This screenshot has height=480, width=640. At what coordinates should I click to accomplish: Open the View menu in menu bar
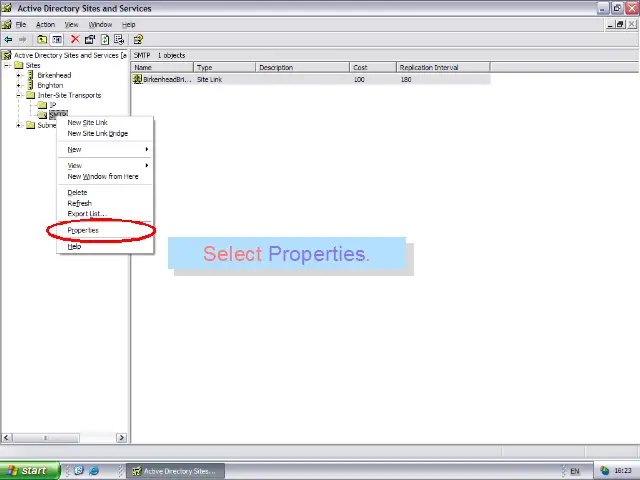71,24
